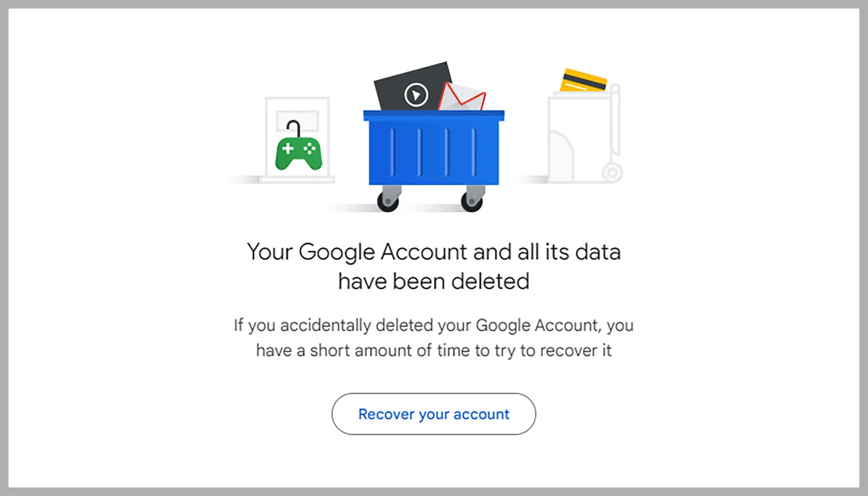Viewport: 868px width, 496px height.
Task: Select the play button on the video screen
Action: 416,96
